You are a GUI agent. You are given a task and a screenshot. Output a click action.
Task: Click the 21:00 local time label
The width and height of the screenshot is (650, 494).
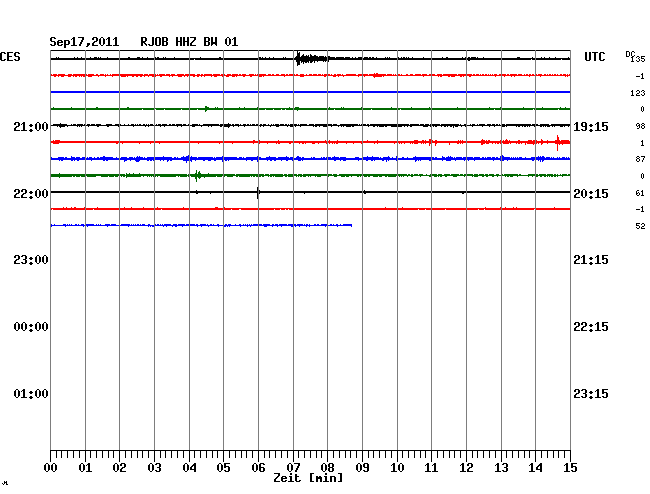coord(31,127)
